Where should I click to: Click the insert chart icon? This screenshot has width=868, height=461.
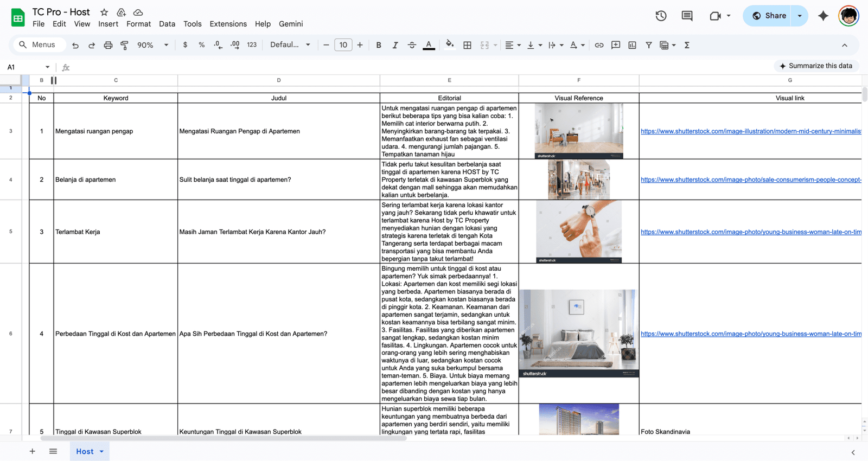coord(632,45)
